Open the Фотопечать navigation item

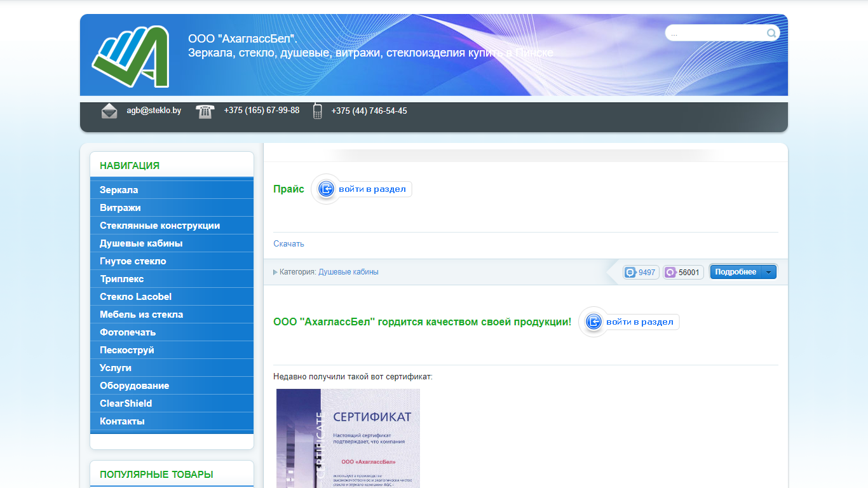point(172,332)
